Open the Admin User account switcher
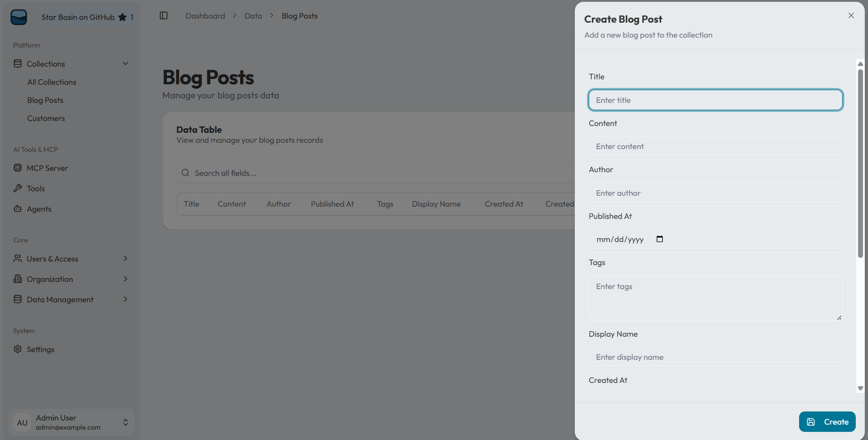 (125, 422)
